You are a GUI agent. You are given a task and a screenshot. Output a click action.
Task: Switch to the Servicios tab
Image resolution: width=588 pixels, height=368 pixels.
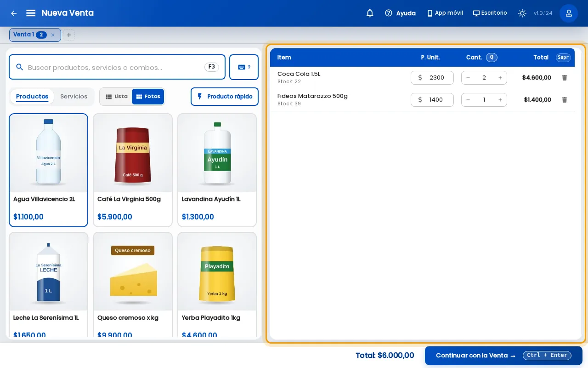coord(73,97)
